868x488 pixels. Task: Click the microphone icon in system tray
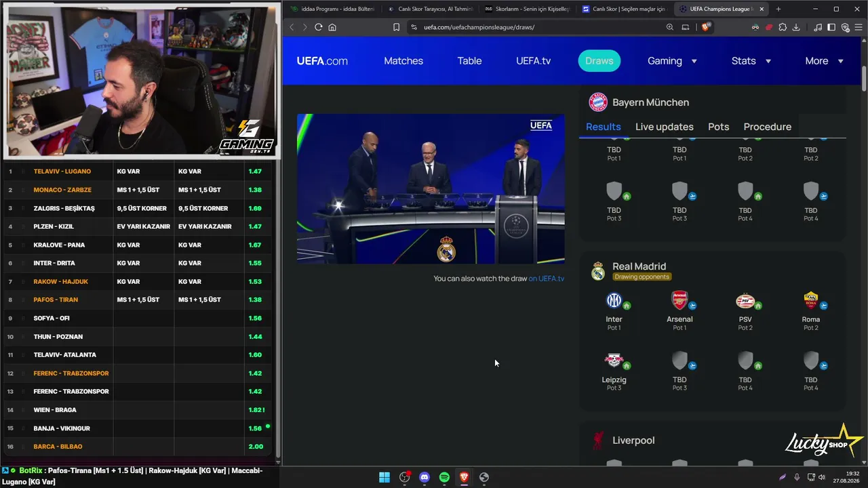(797, 477)
